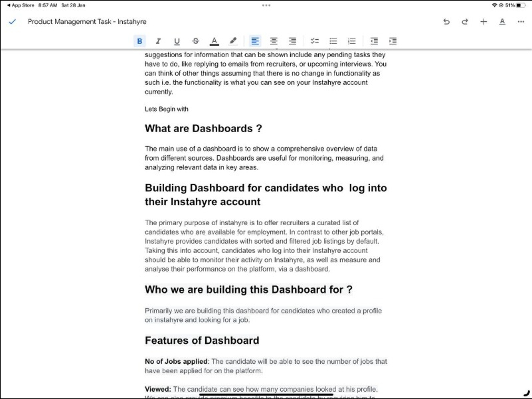Image resolution: width=532 pixels, height=399 pixels.
Task: Undo the last edit
Action: (446, 22)
